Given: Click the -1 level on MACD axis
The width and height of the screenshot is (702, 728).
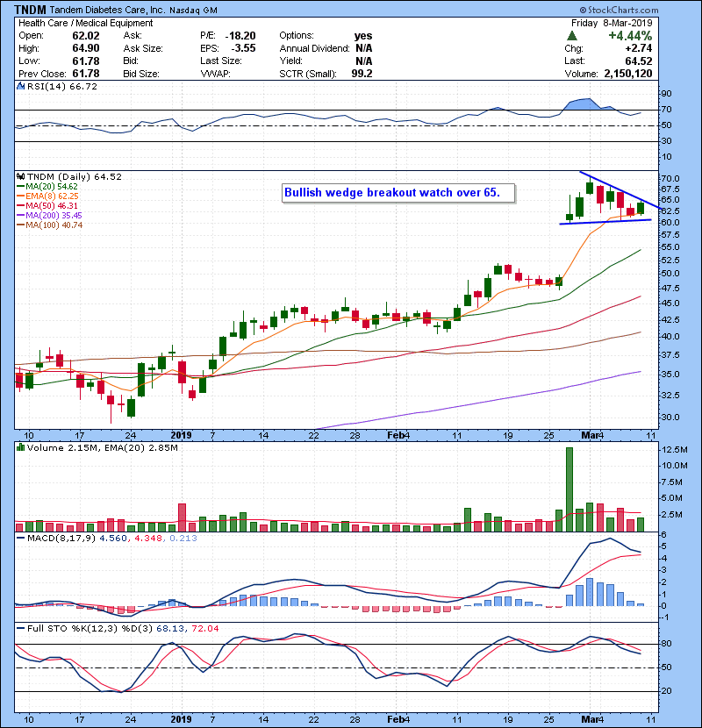Looking at the screenshot, I should tap(665, 617).
